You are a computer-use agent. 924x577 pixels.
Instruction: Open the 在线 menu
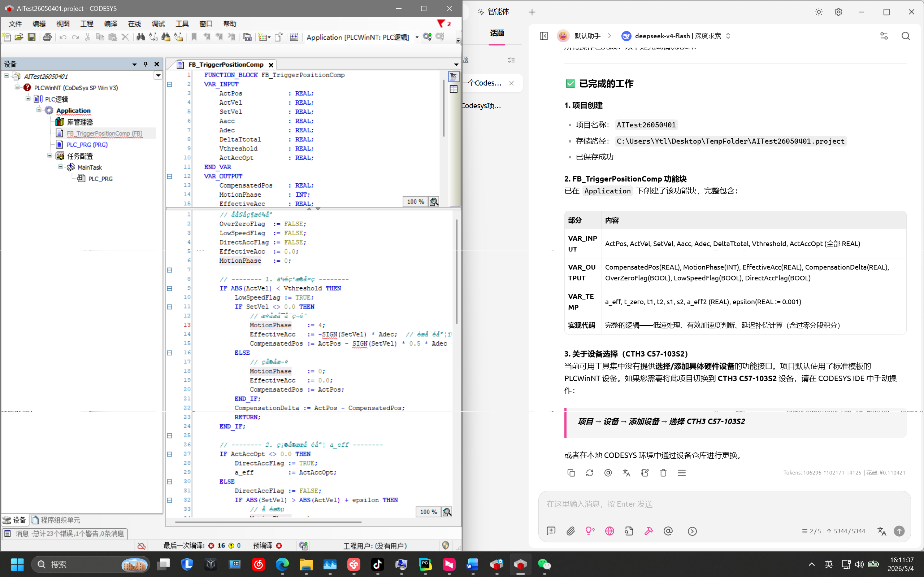point(134,24)
